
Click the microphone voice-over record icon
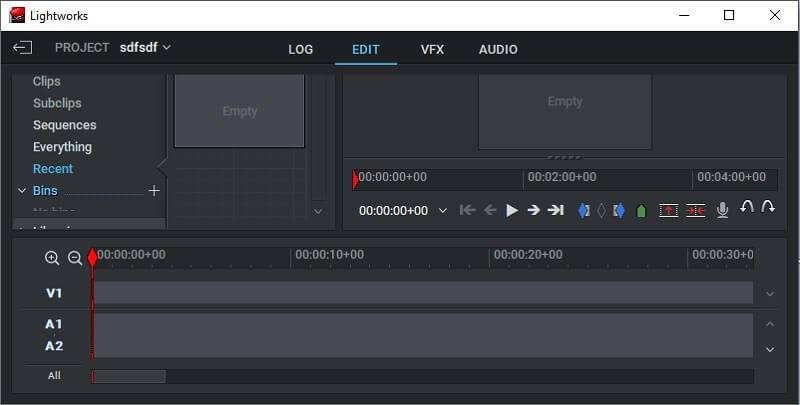722,210
